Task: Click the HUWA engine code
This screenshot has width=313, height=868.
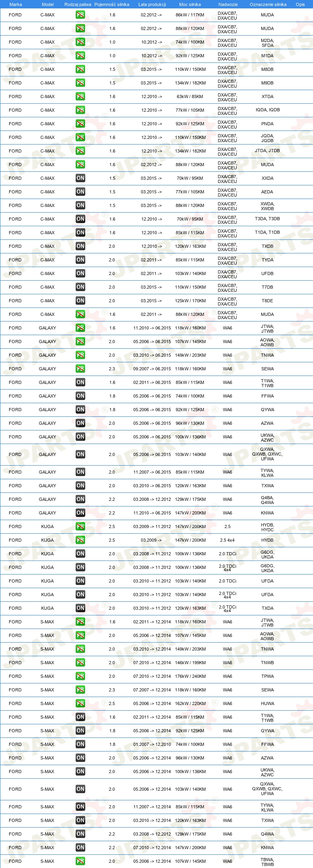Action: (267, 703)
